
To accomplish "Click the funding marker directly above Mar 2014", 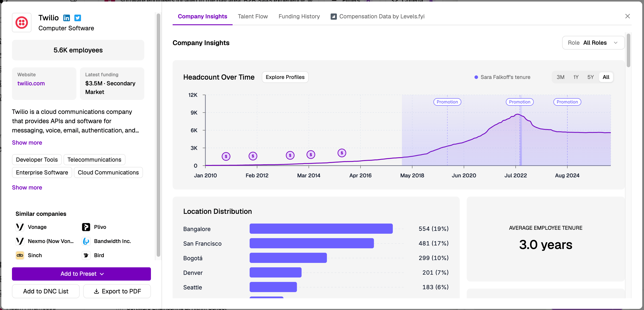I will pos(311,155).
